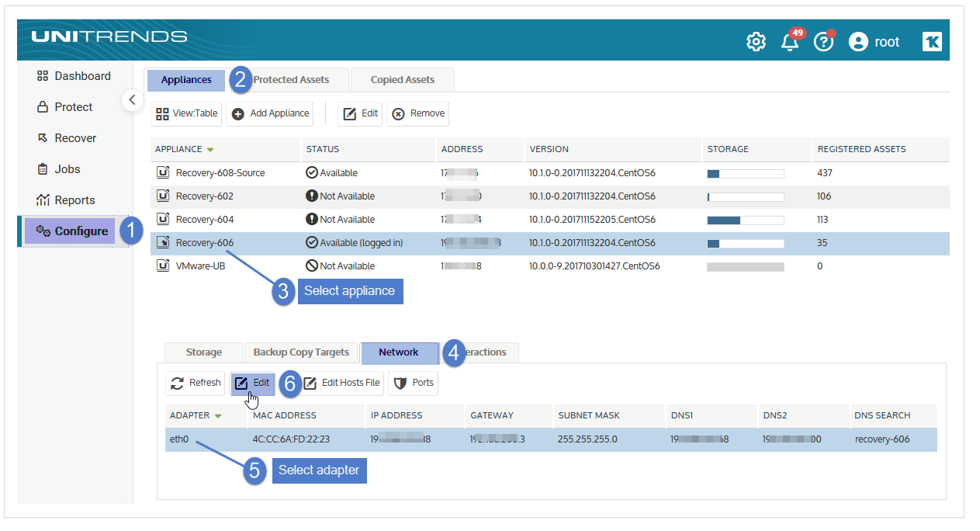This screenshot has height=531, width=980.
Task: Click the Unitrends logo
Action: click(109, 36)
